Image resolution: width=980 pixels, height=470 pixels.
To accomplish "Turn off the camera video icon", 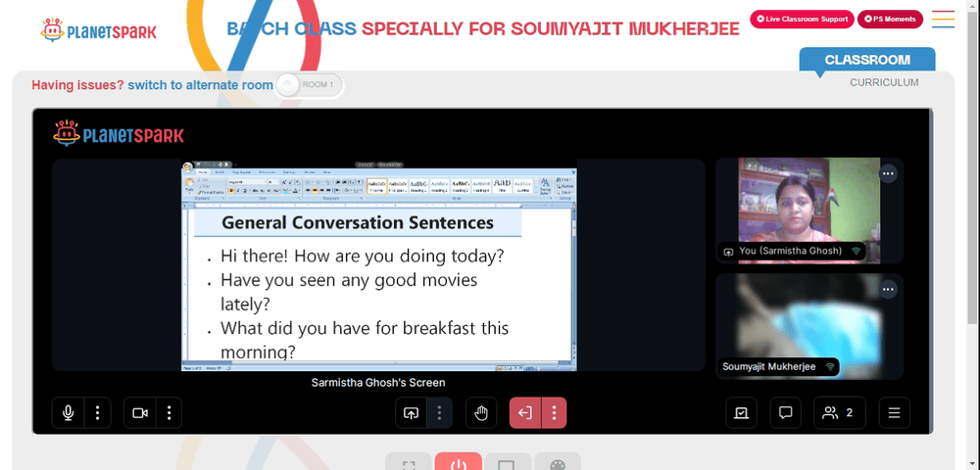I will [139, 412].
